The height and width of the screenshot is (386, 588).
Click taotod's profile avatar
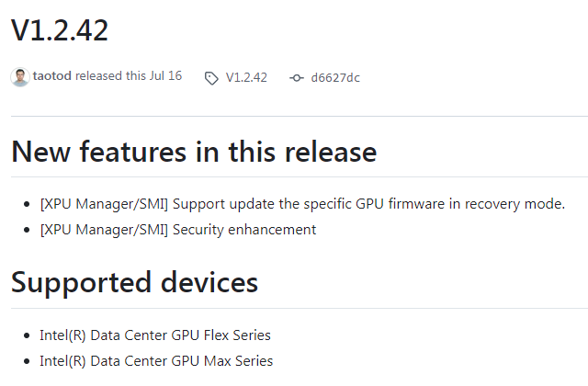(20, 77)
